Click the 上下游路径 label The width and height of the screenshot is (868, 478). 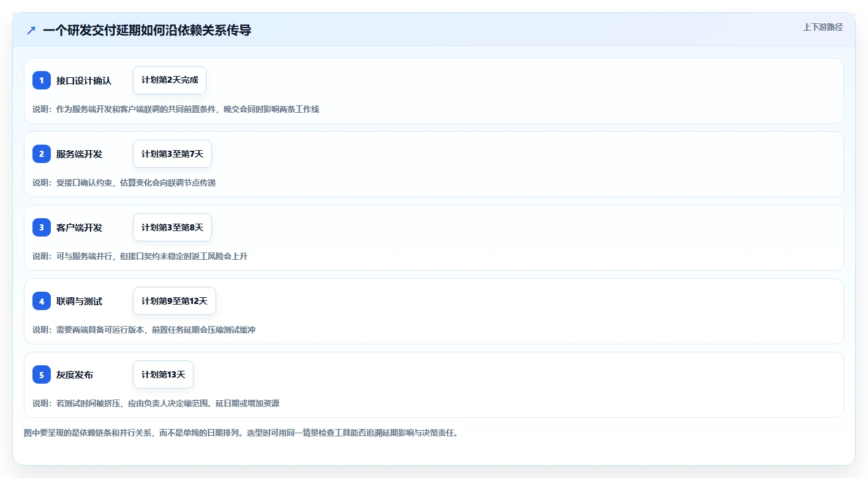point(823,27)
